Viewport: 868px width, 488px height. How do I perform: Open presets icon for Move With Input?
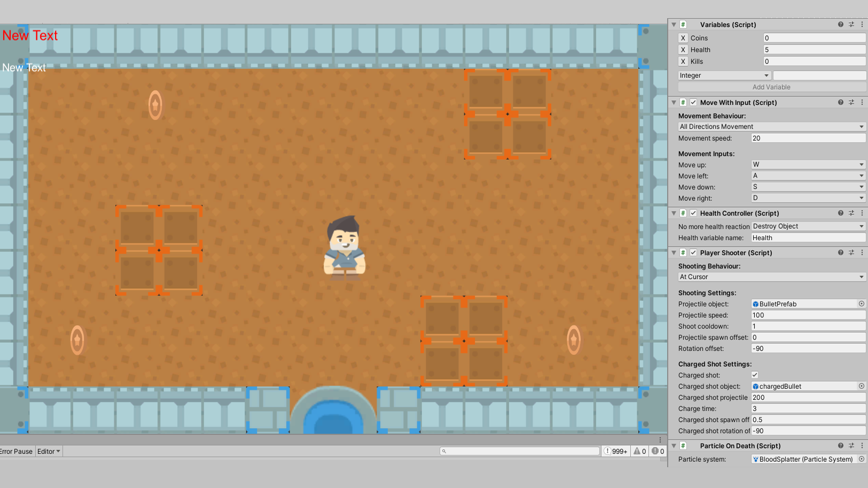(x=851, y=103)
